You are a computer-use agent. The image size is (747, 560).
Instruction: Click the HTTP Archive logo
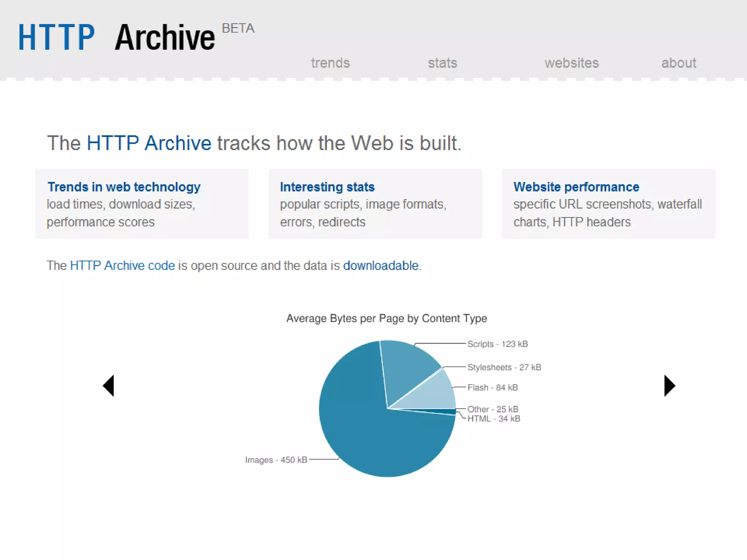tap(116, 37)
